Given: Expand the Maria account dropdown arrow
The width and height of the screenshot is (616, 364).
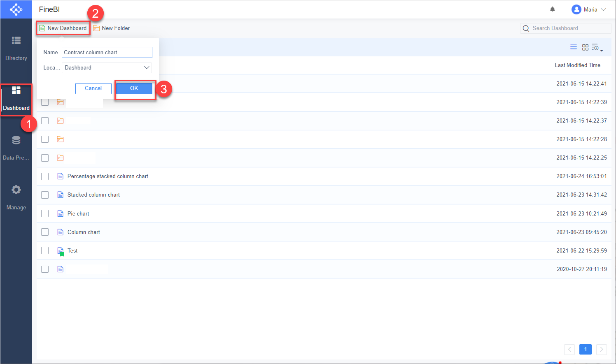Looking at the screenshot, I should pyautogui.click(x=603, y=9).
